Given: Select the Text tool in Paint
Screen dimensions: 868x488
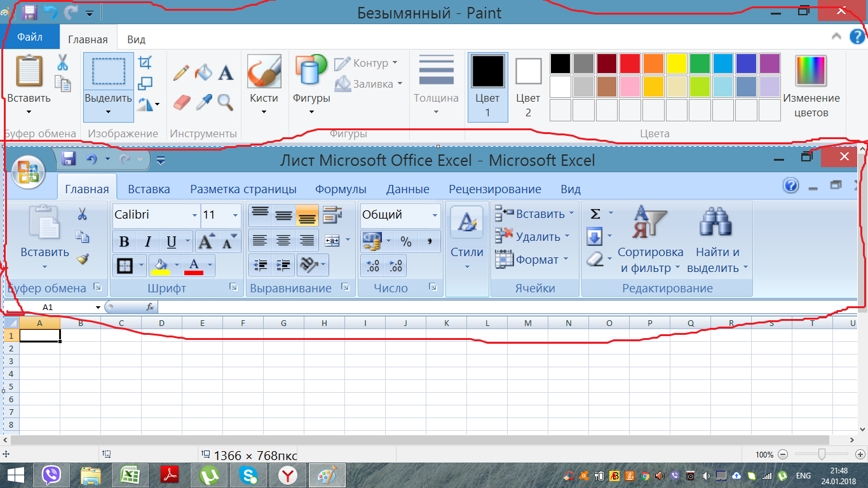Looking at the screenshot, I should 226,73.
